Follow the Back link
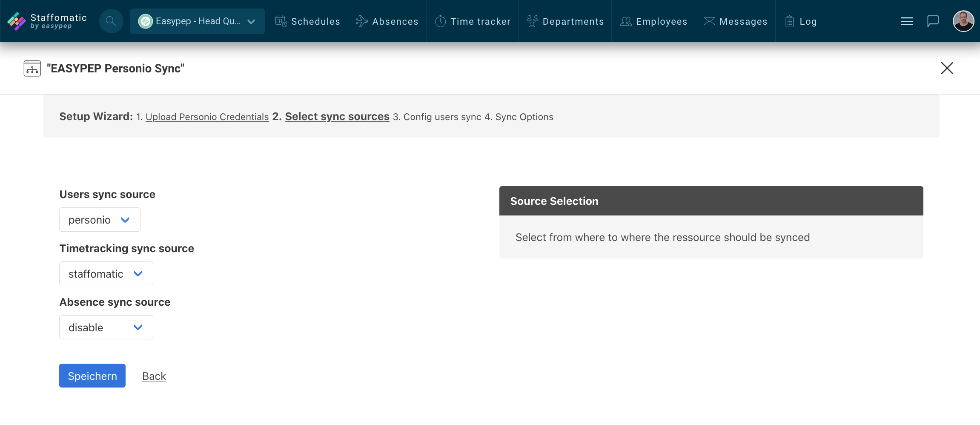The height and width of the screenshot is (425, 980). click(154, 376)
